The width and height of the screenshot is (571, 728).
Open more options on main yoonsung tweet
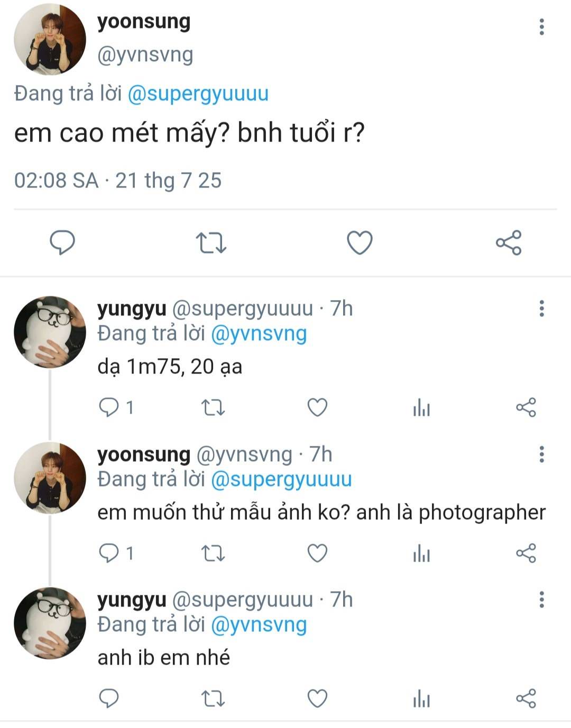click(x=541, y=27)
